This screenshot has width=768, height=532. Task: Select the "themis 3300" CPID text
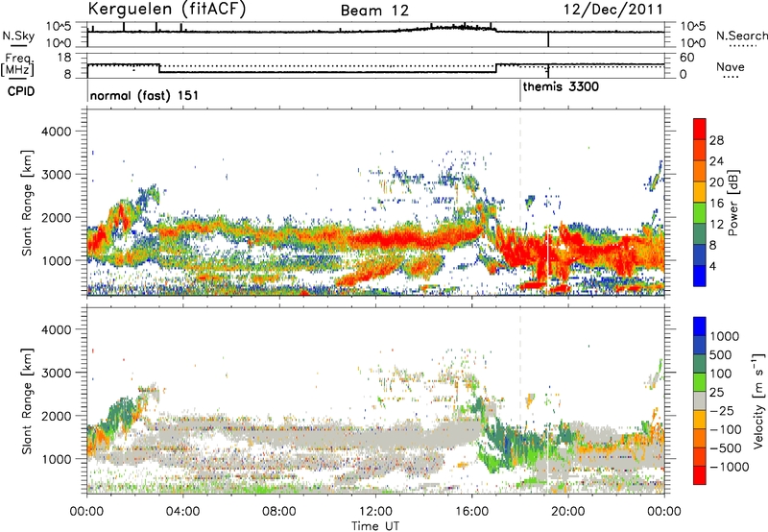pyautogui.click(x=561, y=87)
